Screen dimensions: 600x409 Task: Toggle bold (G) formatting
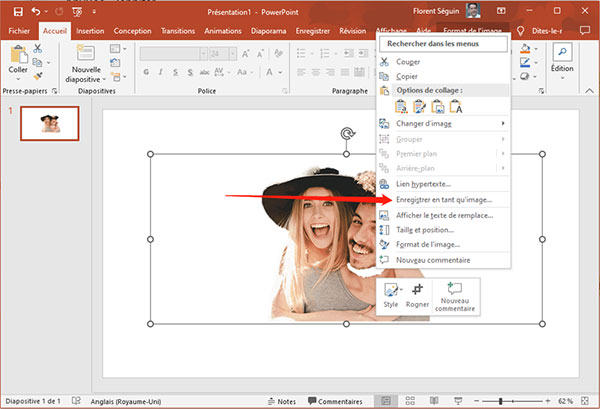coord(146,72)
